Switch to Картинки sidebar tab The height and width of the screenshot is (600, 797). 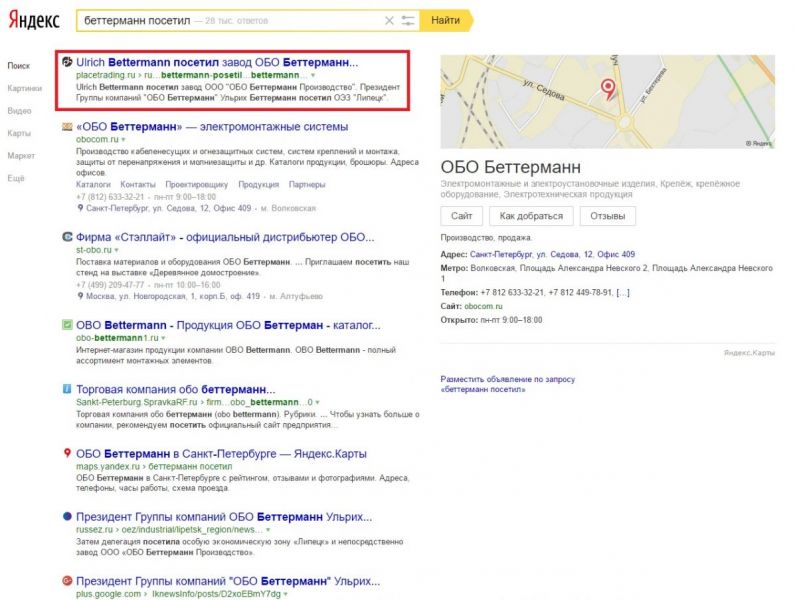(x=24, y=88)
